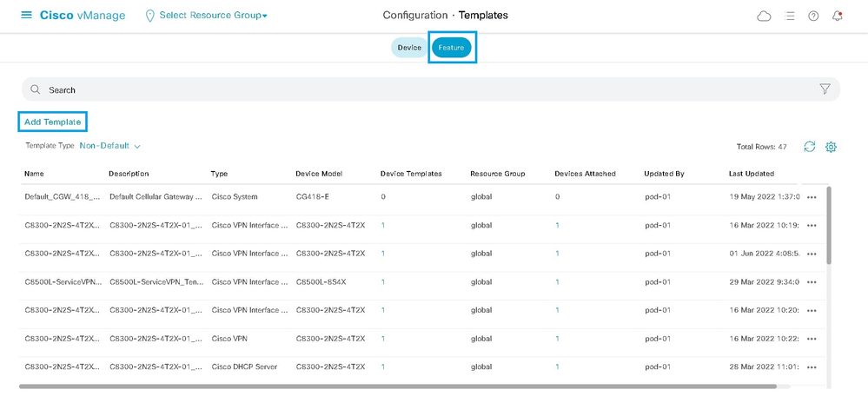Open the cloud status icon

pyautogui.click(x=764, y=16)
